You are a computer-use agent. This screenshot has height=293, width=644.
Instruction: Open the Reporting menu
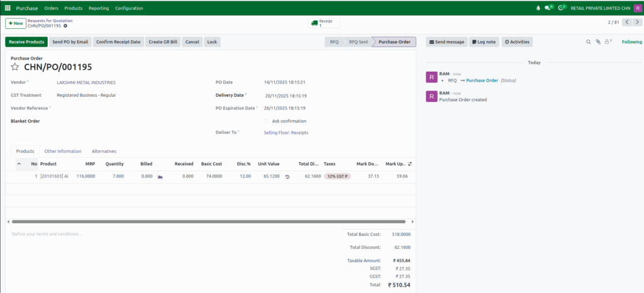click(x=99, y=8)
